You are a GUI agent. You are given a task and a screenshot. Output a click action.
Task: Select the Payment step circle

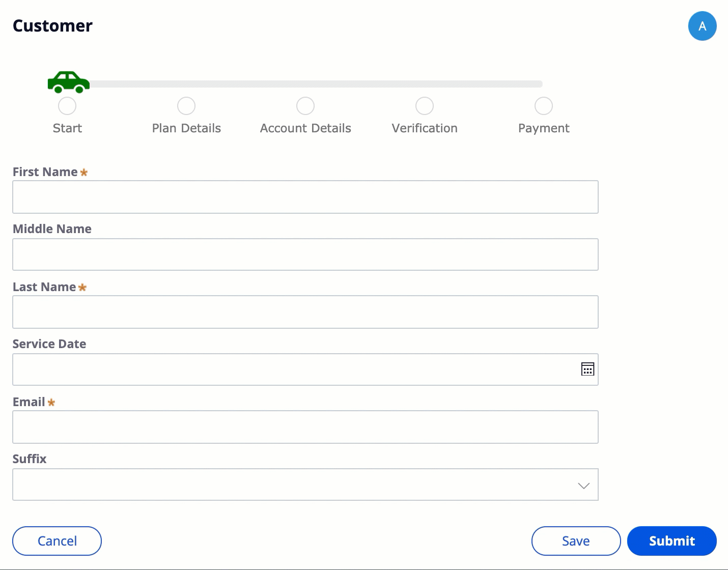[544, 106]
